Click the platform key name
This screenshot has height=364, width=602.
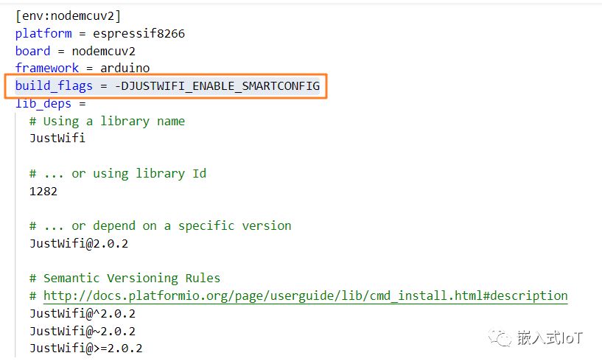tap(43, 33)
